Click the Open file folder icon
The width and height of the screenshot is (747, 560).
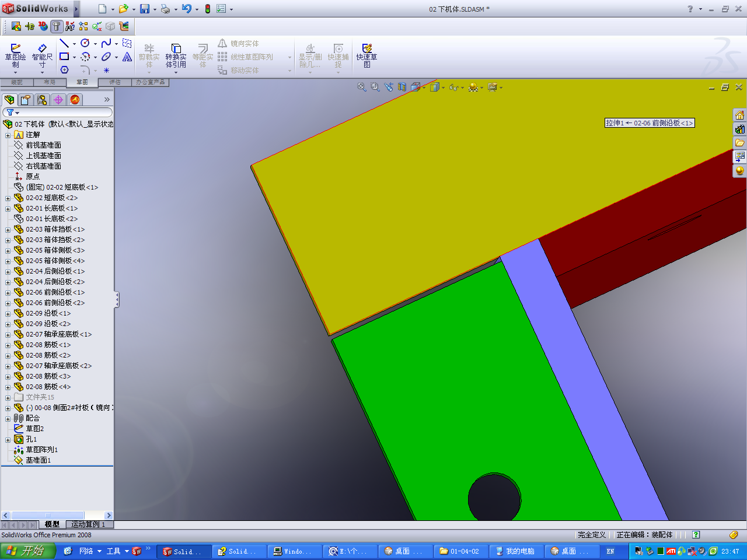click(123, 9)
